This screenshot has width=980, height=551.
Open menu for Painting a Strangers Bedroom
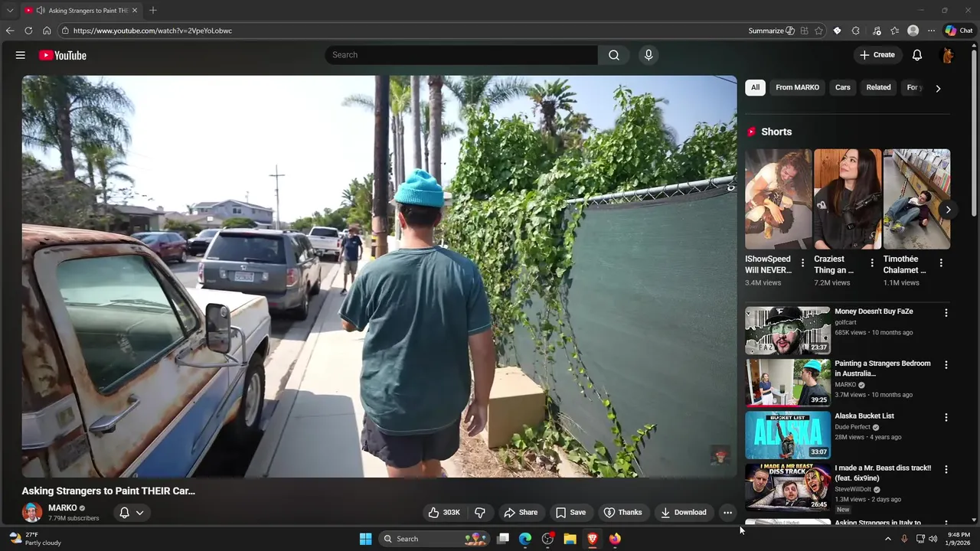pyautogui.click(x=946, y=365)
